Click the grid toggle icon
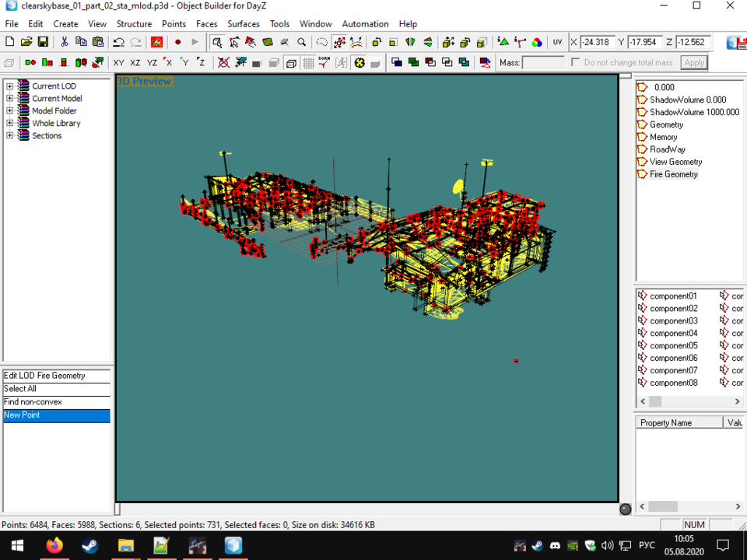Image resolution: width=747 pixels, height=560 pixels. [x=308, y=62]
